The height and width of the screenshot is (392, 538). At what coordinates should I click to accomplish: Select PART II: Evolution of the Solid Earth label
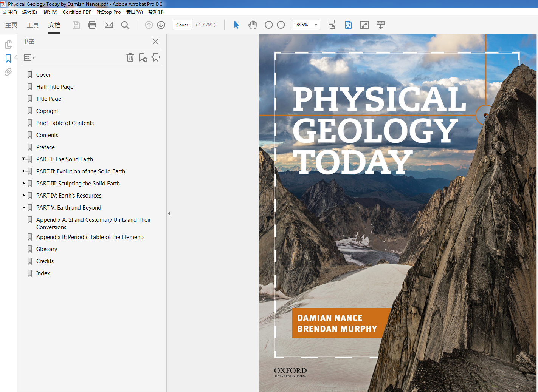coord(81,171)
